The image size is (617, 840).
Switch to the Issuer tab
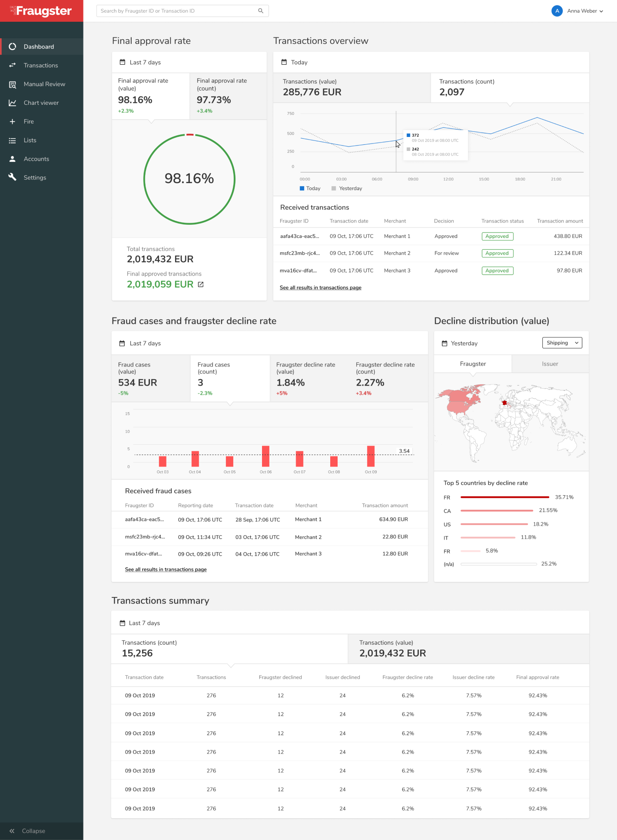550,364
